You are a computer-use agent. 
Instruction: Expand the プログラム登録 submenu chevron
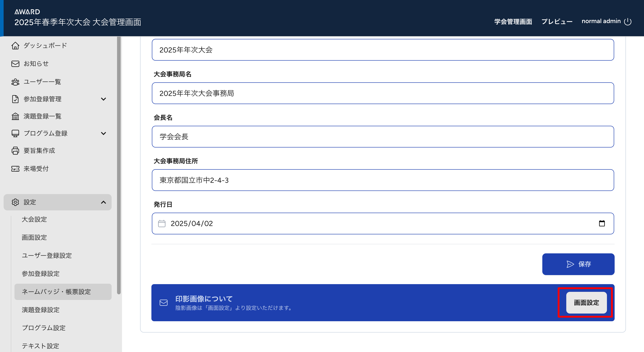[x=103, y=133]
